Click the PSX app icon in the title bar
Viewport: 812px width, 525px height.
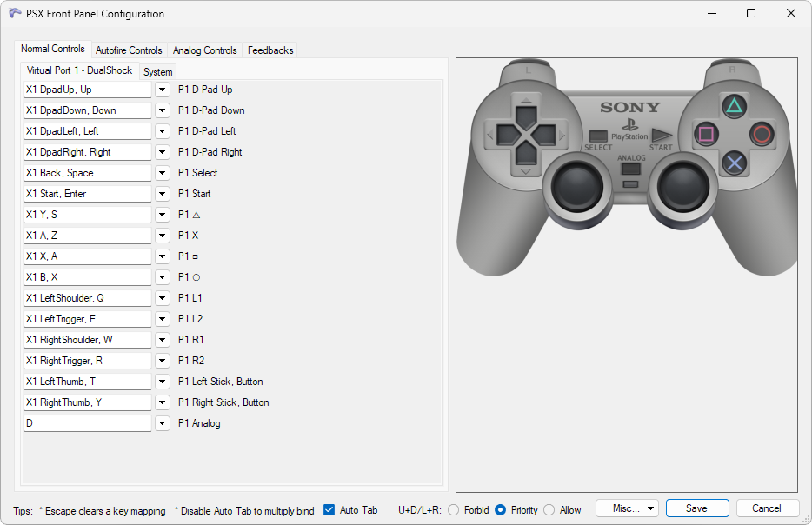coord(15,13)
